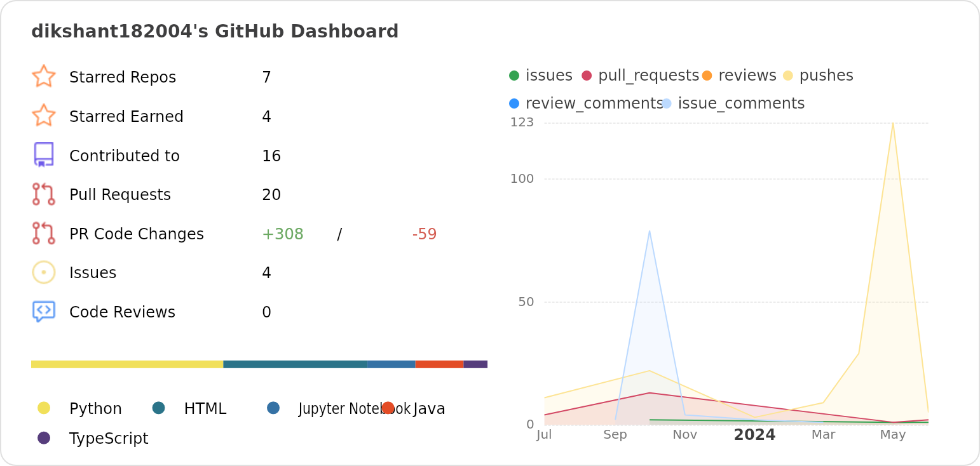Click the pushes legend label

pyautogui.click(x=826, y=76)
